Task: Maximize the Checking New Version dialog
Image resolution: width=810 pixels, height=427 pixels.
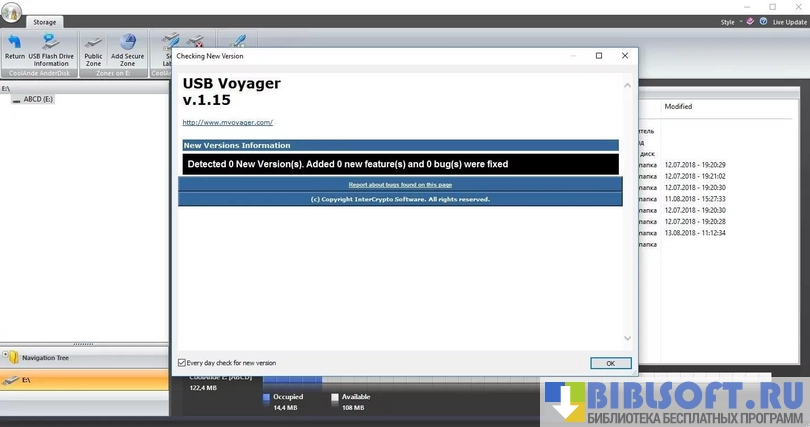Action: (x=599, y=56)
